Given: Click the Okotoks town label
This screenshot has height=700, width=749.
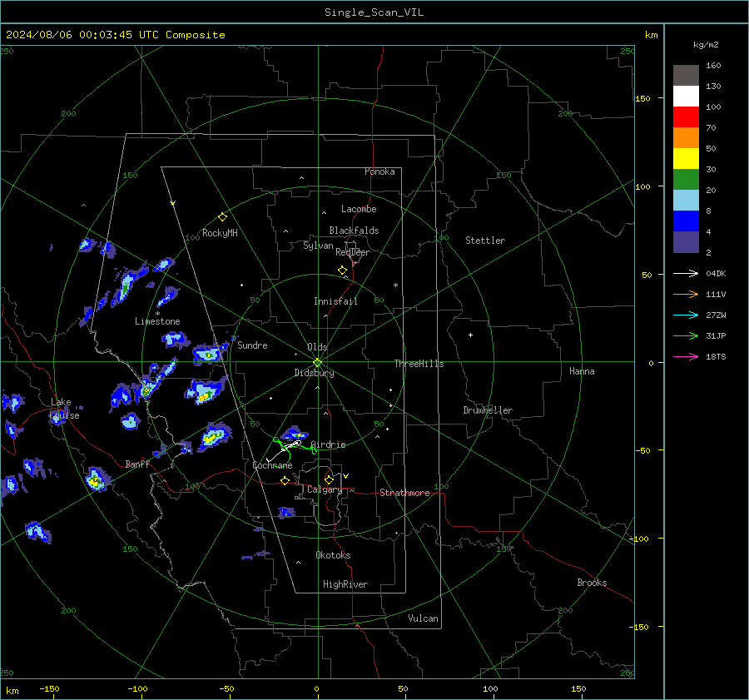Looking at the screenshot, I should click(333, 555).
